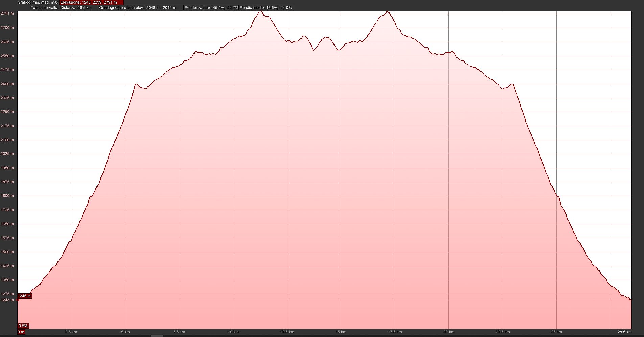The image size is (644, 337).
Task: Click the 1243 m minimum elevation axis label
Action: click(7, 300)
